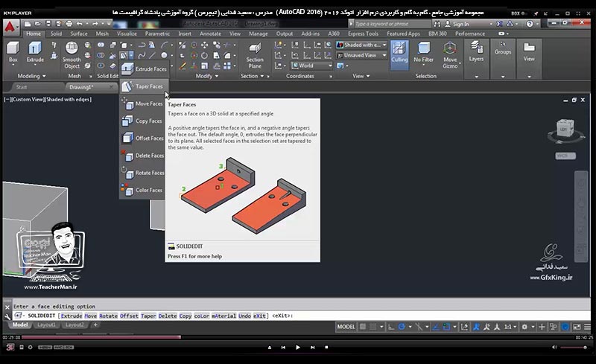Choose Color Faces from the flyout

click(142, 190)
